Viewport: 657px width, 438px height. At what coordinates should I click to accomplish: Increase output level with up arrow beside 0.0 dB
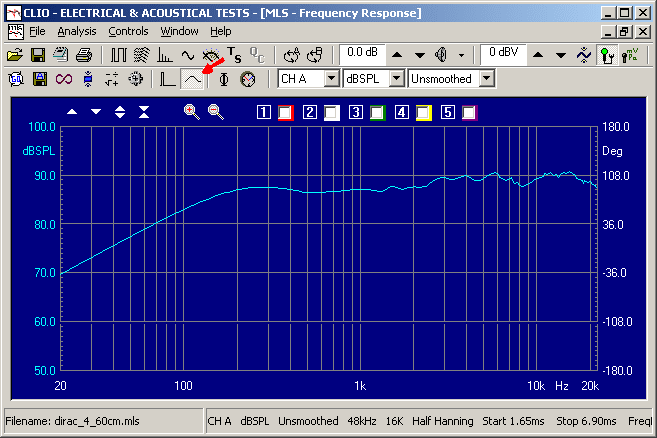396,54
